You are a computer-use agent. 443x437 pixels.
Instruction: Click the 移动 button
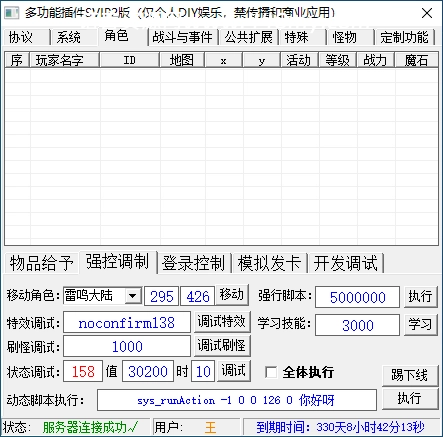click(232, 295)
